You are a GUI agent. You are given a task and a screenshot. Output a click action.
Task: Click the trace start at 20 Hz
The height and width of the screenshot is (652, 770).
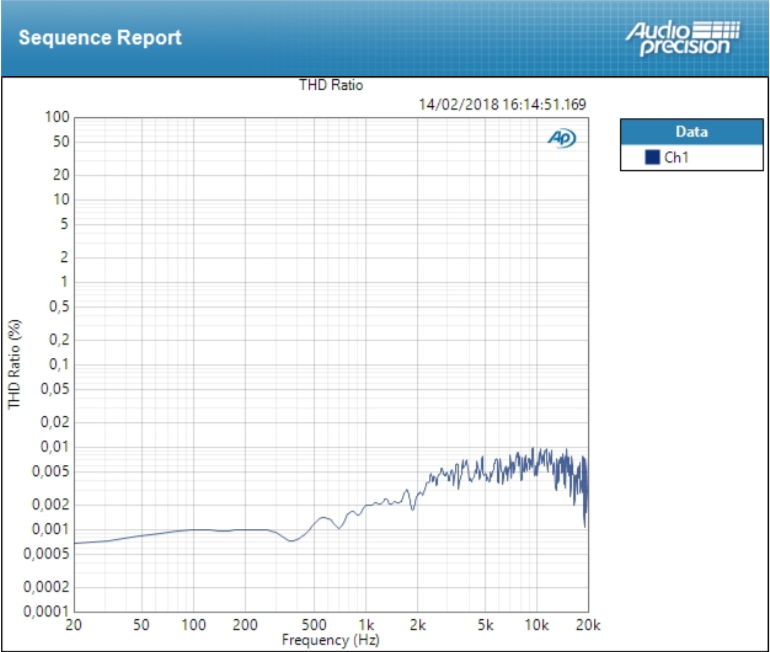[x=75, y=542]
